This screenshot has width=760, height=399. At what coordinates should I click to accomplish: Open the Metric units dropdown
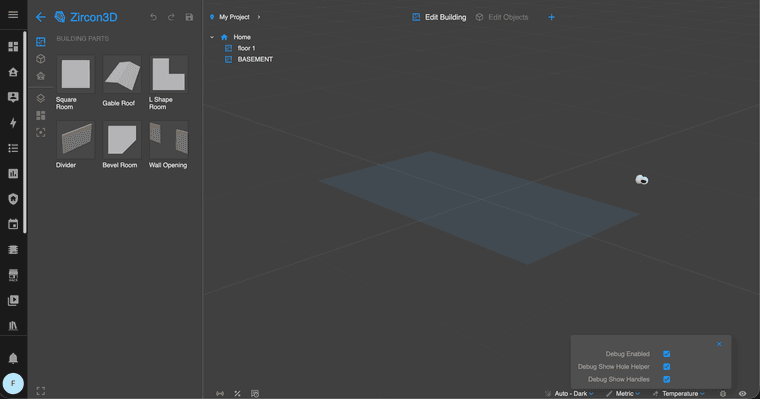623,394
